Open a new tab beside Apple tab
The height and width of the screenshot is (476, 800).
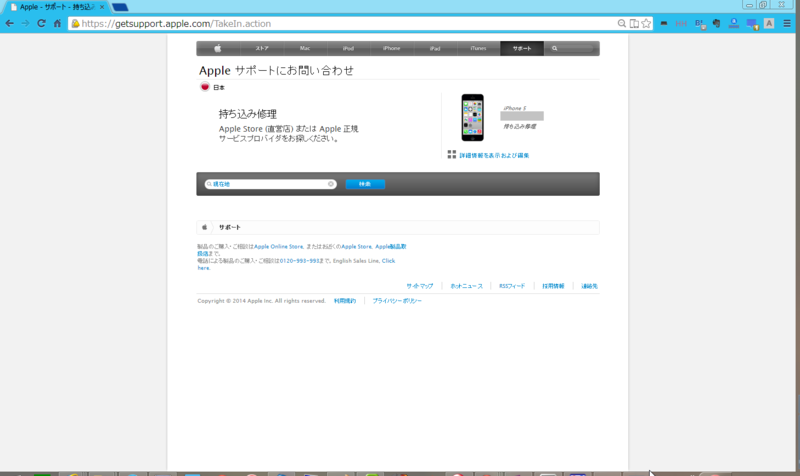[120, 7]
